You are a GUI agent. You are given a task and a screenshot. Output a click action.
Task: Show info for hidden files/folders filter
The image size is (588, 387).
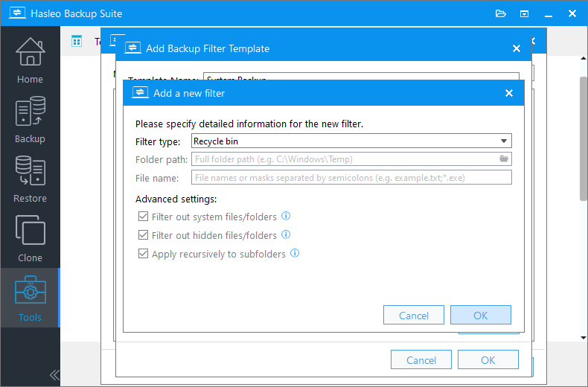point(286,234)
